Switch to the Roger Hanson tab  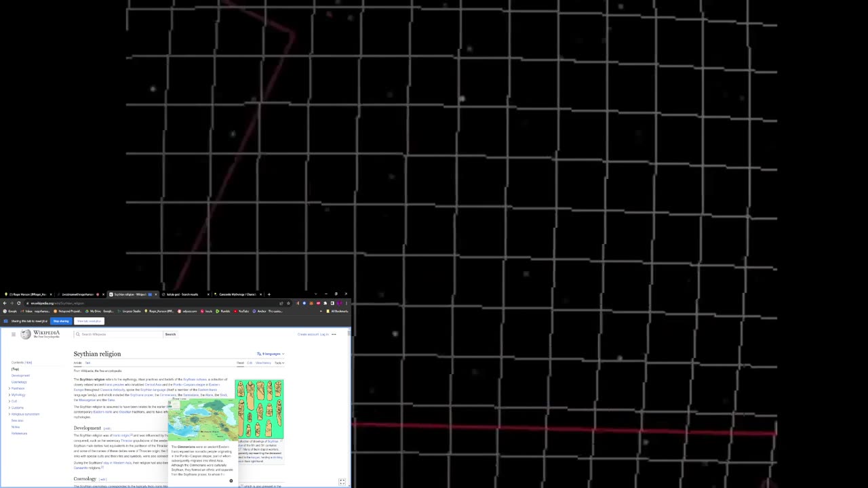(x=27, y=294)
